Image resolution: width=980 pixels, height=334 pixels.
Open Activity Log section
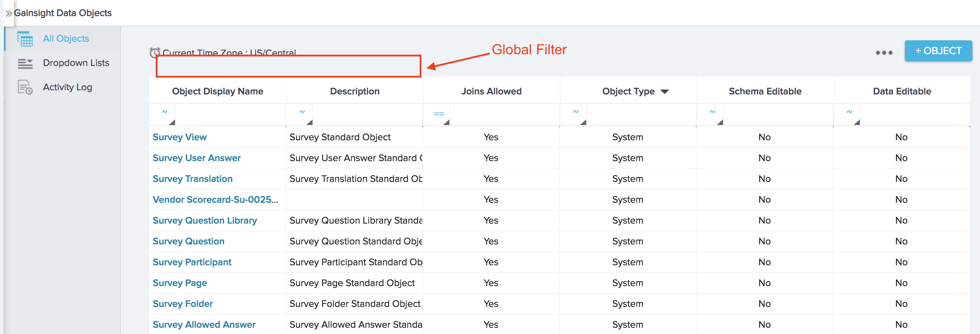[x=67, y=87]
